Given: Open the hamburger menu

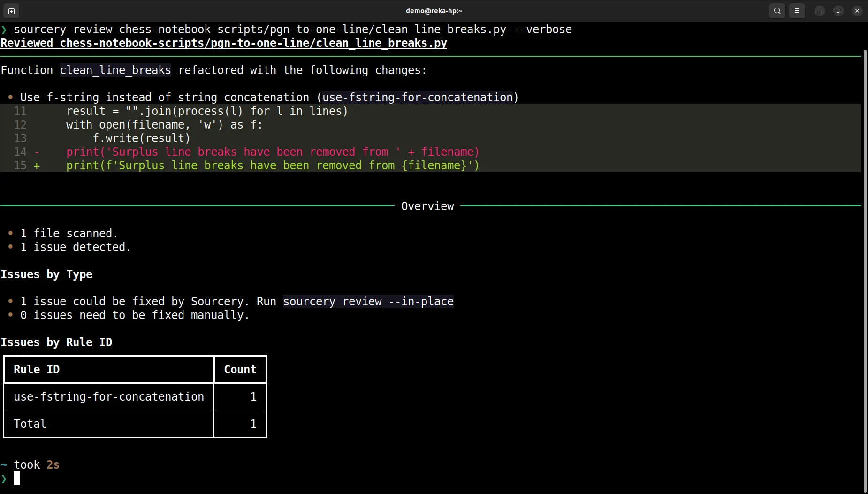Looking at the screenshot, I should tap(797, 10).
